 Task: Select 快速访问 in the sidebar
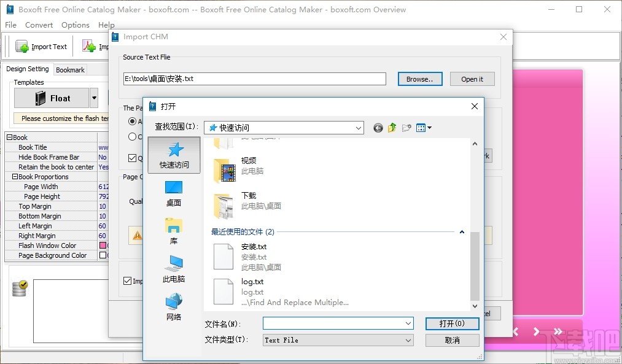pyautogui.click(x=174, y=155)
